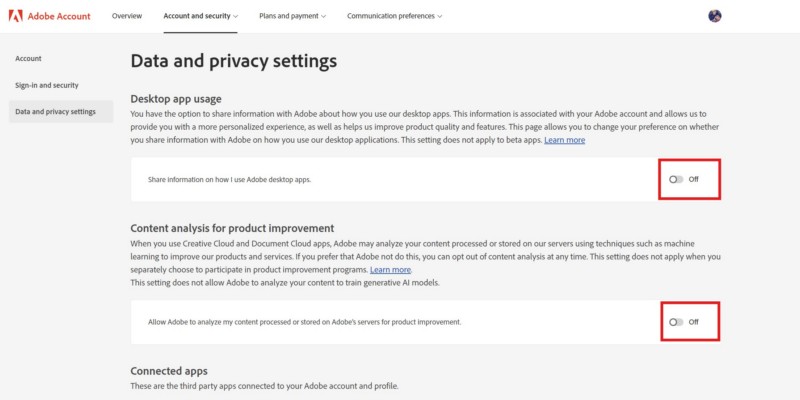Open Learn more link for content analysis
This screenshot has height=400, width=800.
(x=390, y=270)
